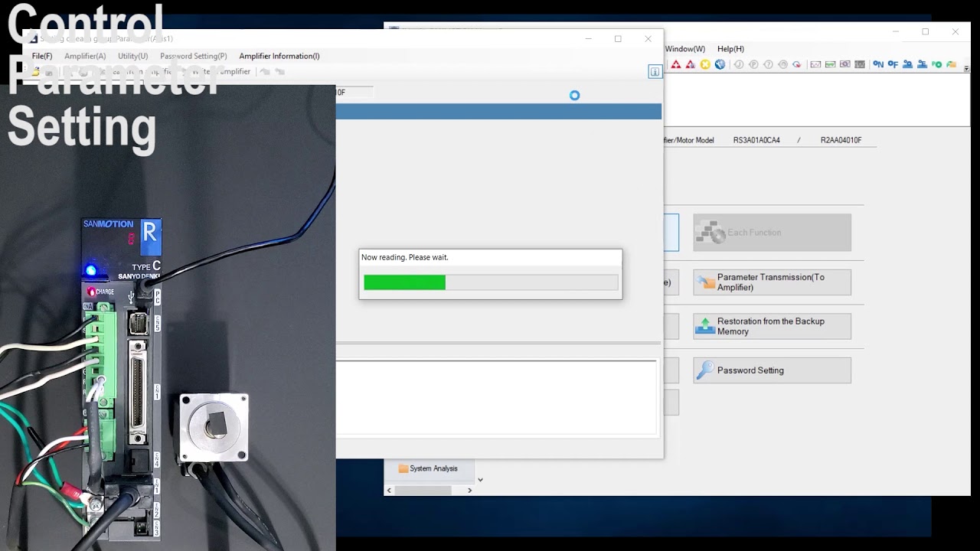Open Window(W) menu in main window
Screen dimensions: 980x551
685,49
